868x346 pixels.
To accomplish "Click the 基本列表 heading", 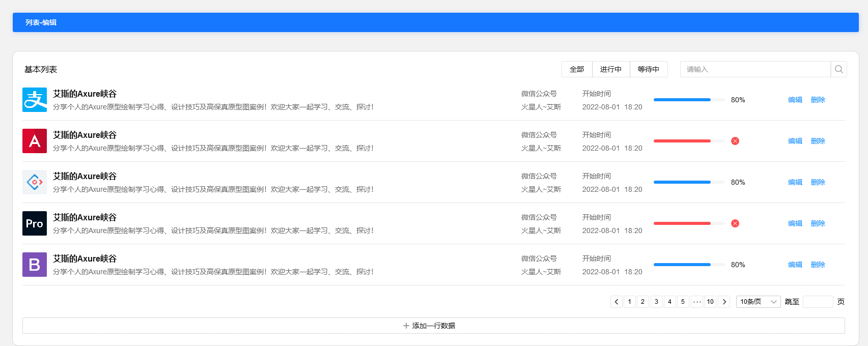I will [x=41, y=70].
